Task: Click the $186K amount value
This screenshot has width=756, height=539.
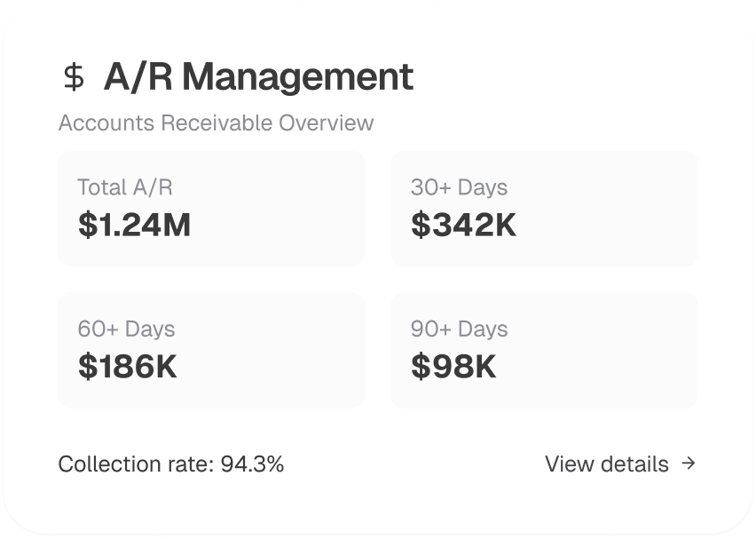Action: [x=128, y=367]
